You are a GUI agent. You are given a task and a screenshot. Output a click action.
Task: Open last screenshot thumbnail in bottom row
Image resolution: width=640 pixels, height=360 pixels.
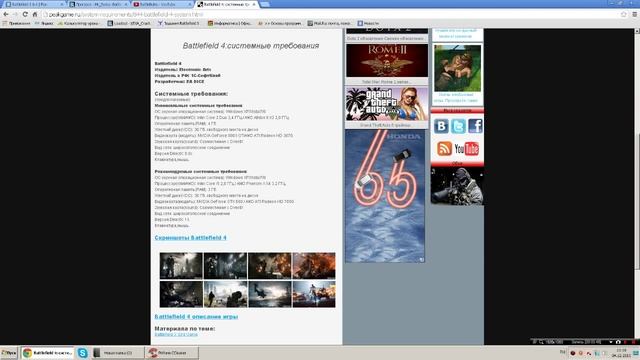314,294
